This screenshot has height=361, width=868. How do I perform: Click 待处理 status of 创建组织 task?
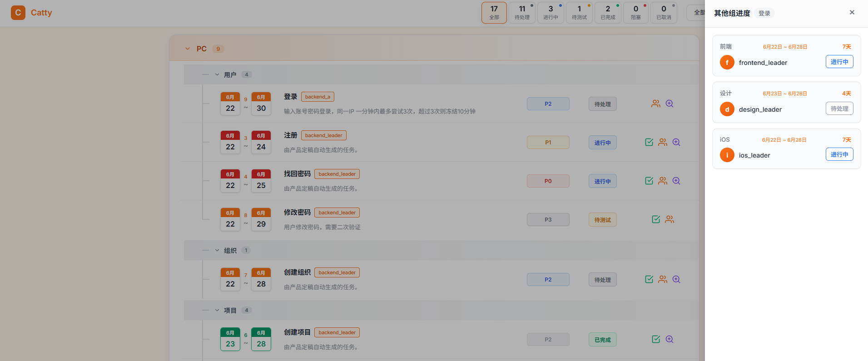(x=603, y=280)
